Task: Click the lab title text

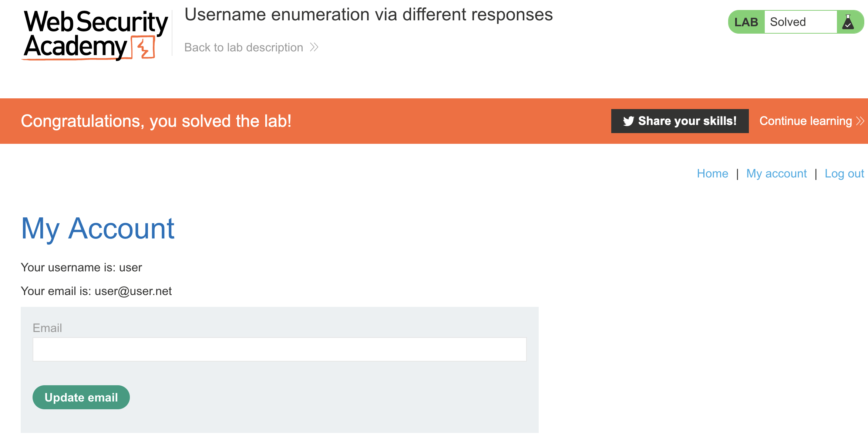Action: click(369, 15)
